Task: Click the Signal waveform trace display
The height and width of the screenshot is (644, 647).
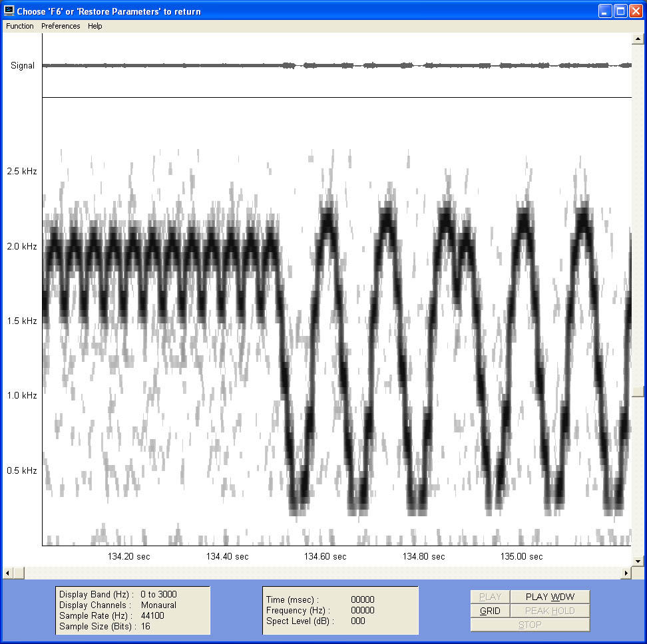Action: (x=337, y=65)
